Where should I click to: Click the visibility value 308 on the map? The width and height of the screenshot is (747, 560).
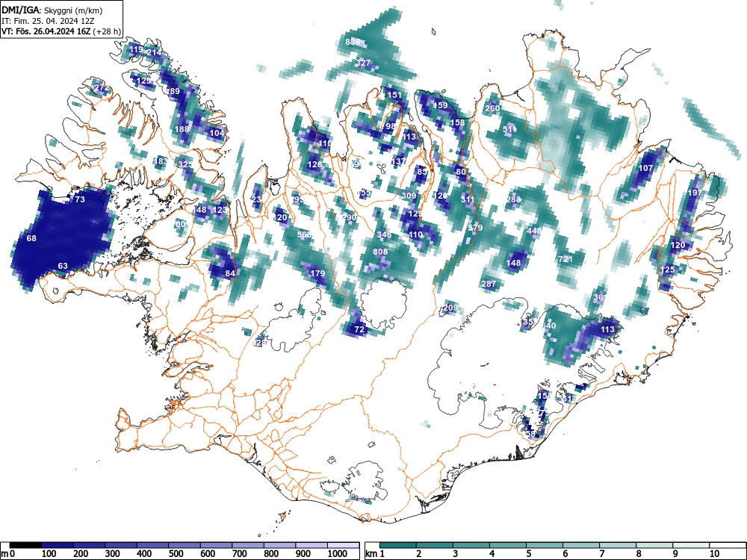click(x=380, y=252)
